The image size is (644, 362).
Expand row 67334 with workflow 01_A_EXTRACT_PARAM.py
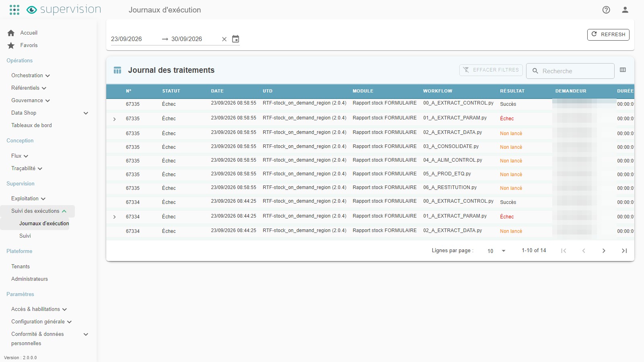(115, 217)
